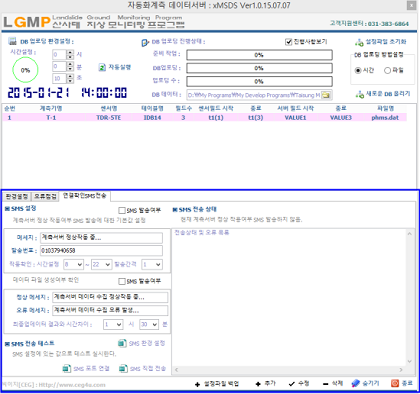Click the 설정파일 초기화 reset icon
420x394 pixels.
(359, 42)
